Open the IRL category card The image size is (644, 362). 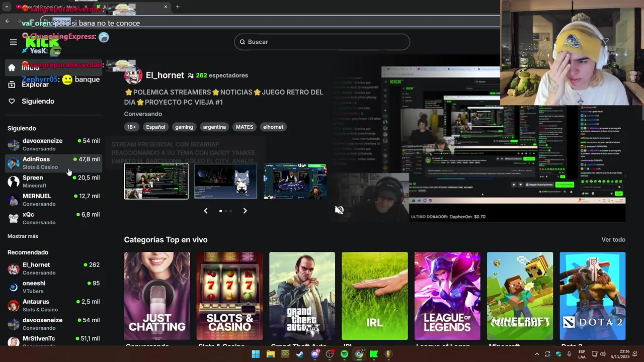coord(375,296)
